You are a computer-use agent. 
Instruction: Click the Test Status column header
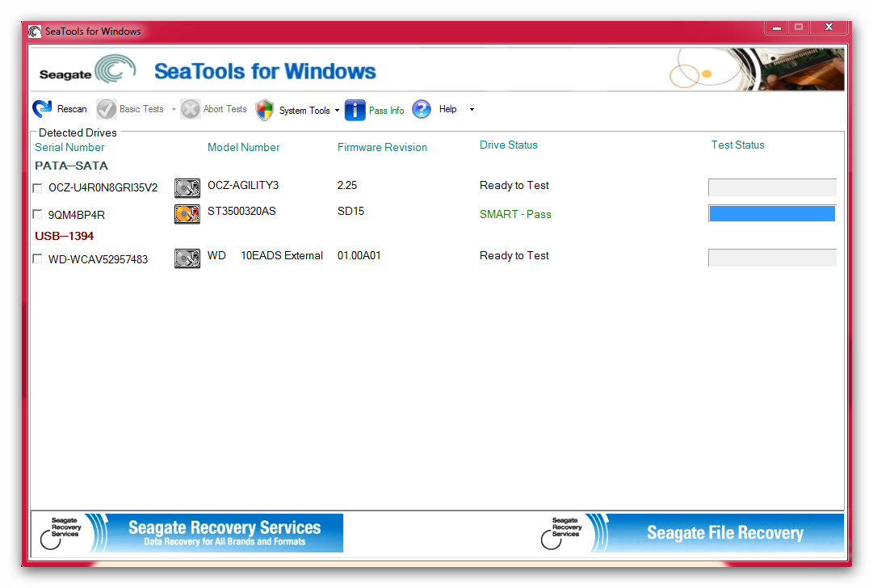pos(737,145)
